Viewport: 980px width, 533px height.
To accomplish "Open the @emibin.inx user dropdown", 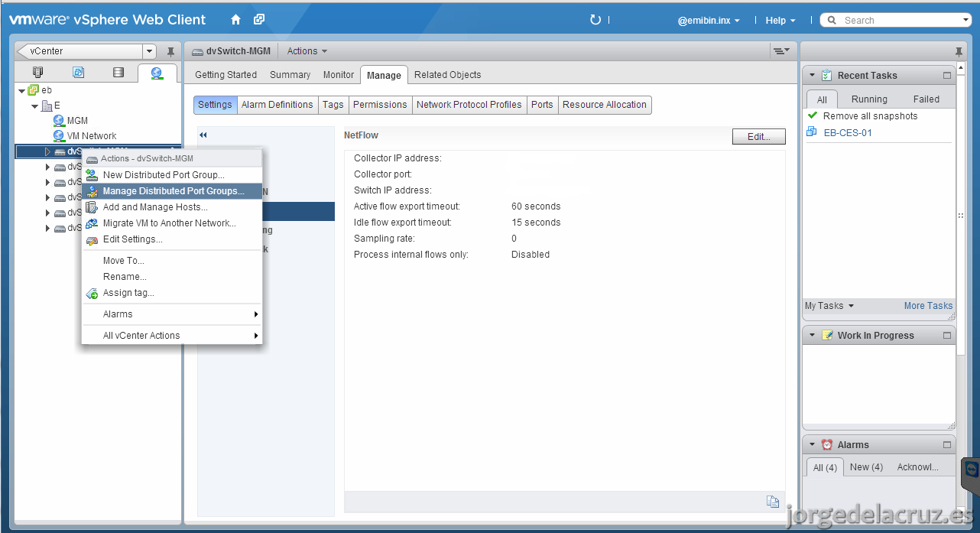I will point(709,21).
